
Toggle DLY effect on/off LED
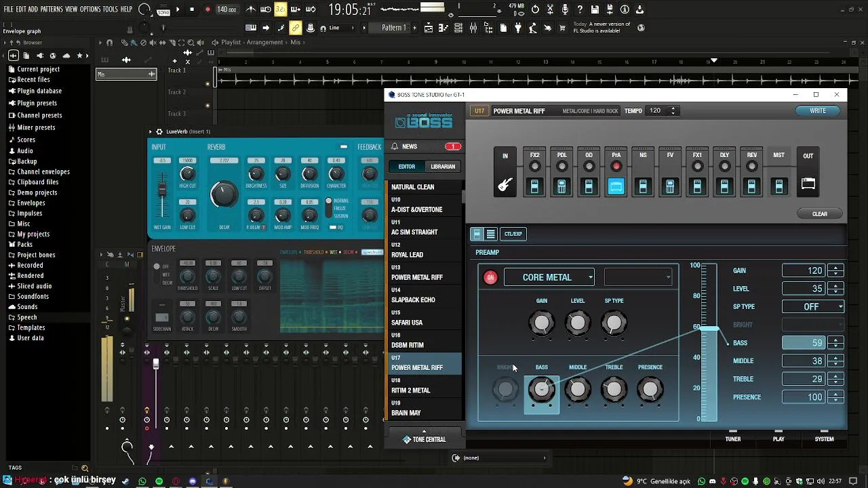pyautogui.click(x=724, y=166)
